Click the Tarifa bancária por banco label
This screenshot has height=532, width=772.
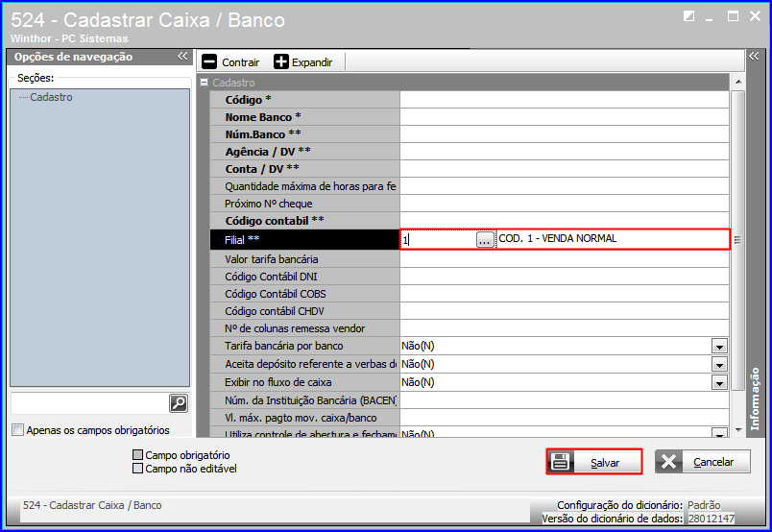[x=283, y=346]
